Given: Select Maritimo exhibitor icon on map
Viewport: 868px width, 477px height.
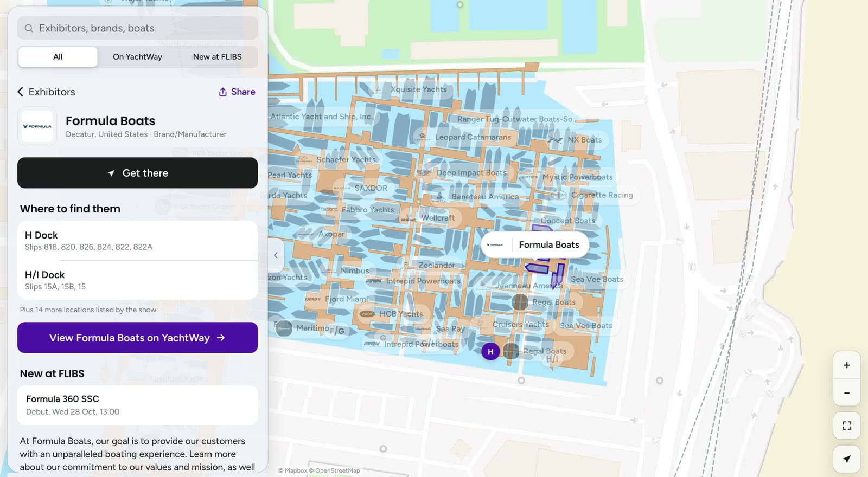Looking at the screenshot, I should click(284, 328).
